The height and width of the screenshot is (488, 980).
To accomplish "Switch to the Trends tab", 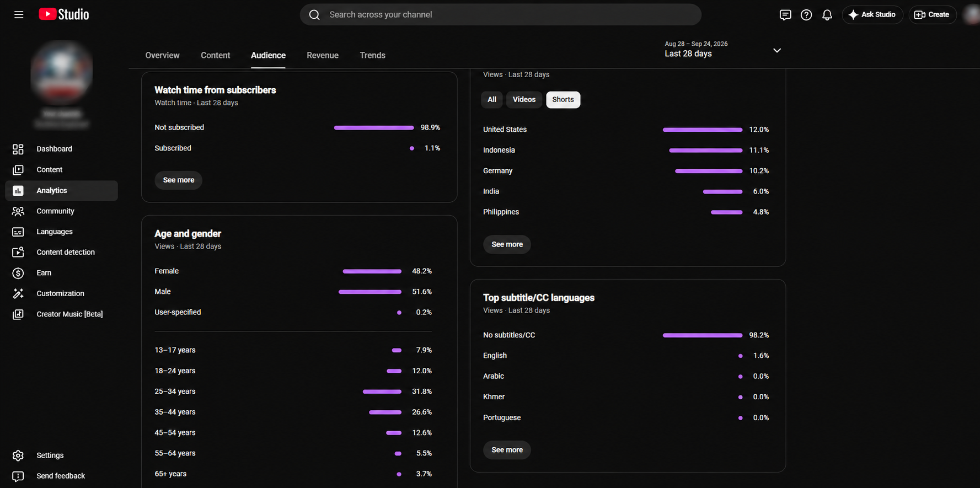I will click(372, 55).
